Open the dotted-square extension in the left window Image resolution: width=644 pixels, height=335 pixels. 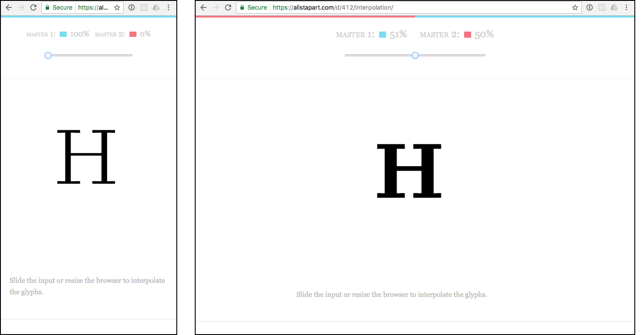point(144,8)
